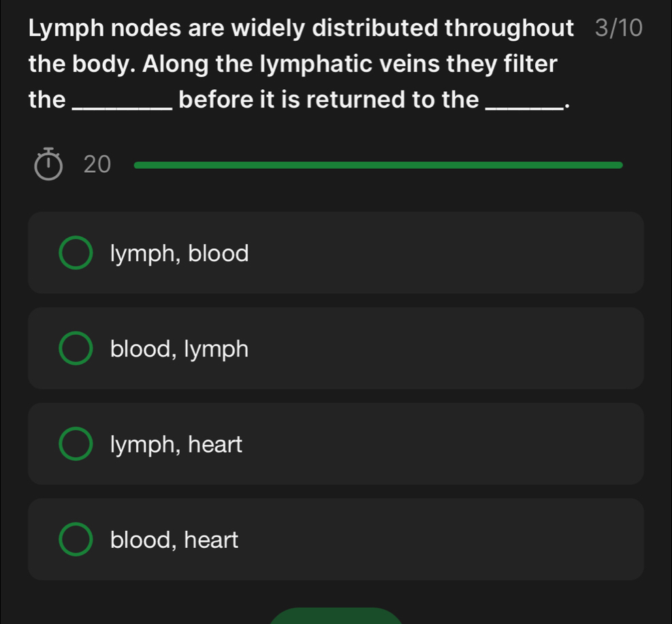Select the "blood, lymph" radio button
The image size is (672, 624).
click(75, 348)
